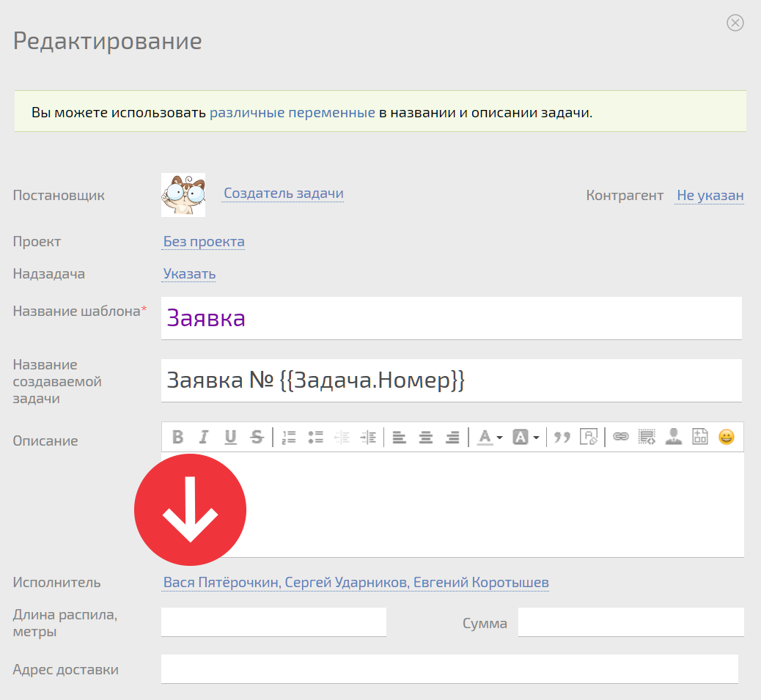Choose a project via 'Без проекта'

point(204,241)
